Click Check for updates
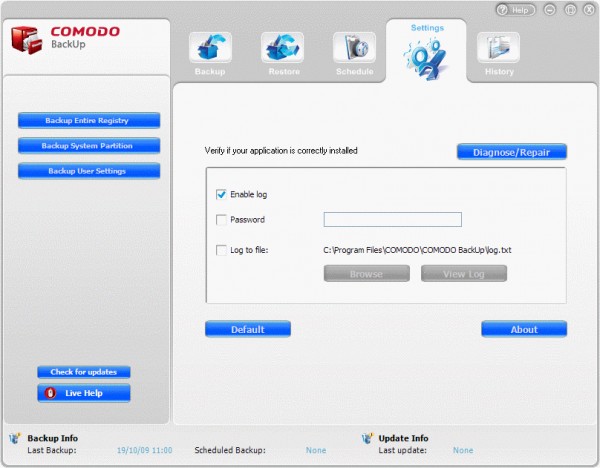 84,372
